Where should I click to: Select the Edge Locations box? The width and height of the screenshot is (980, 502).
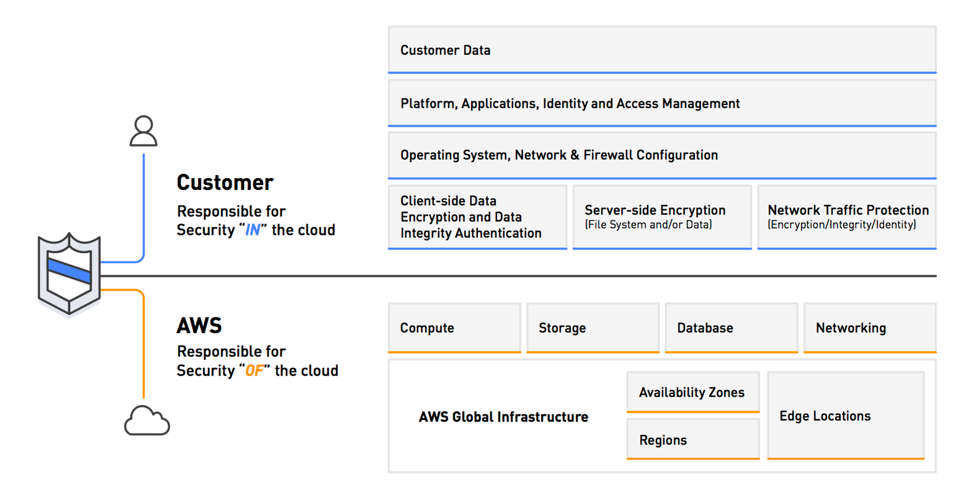pyautogui.click(x=846, y=416)
